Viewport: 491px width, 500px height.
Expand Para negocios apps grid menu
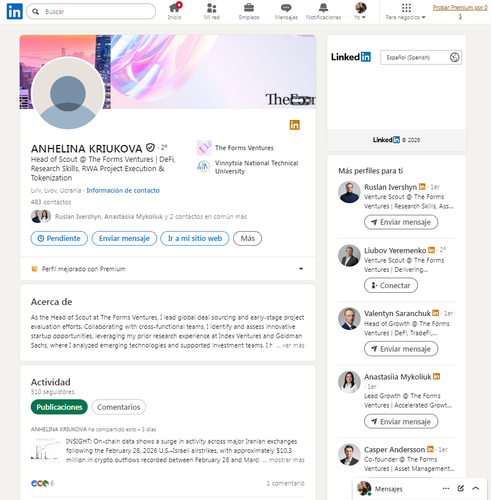406,11
